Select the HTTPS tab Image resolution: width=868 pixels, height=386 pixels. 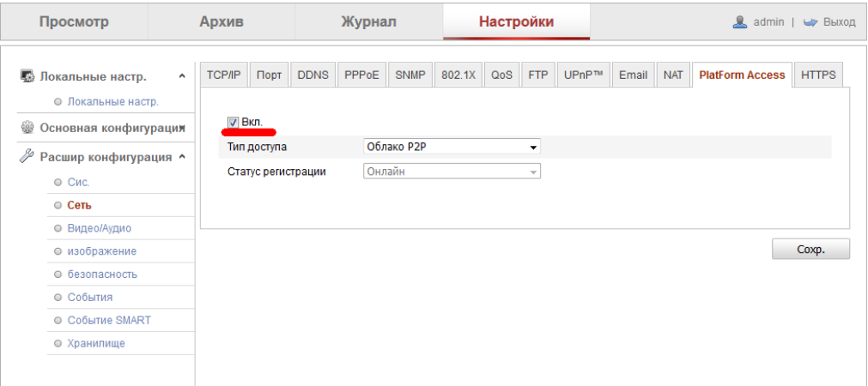(x=817, y=75)
